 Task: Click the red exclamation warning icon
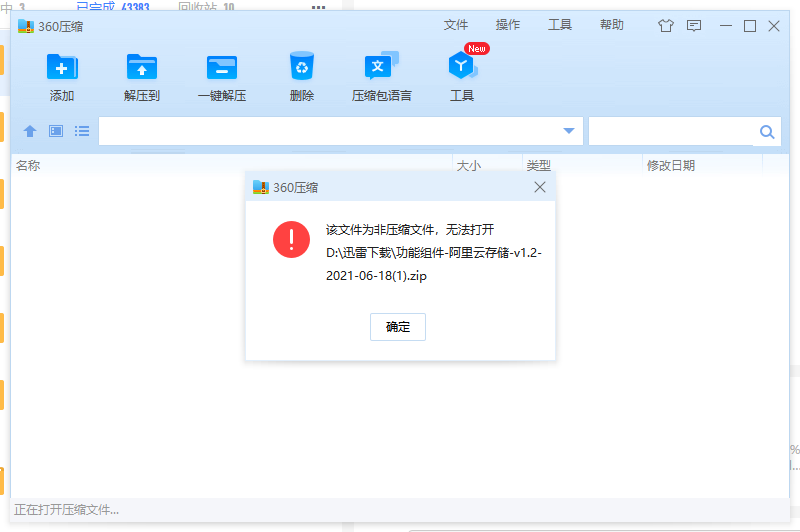(x=291, y=239)
